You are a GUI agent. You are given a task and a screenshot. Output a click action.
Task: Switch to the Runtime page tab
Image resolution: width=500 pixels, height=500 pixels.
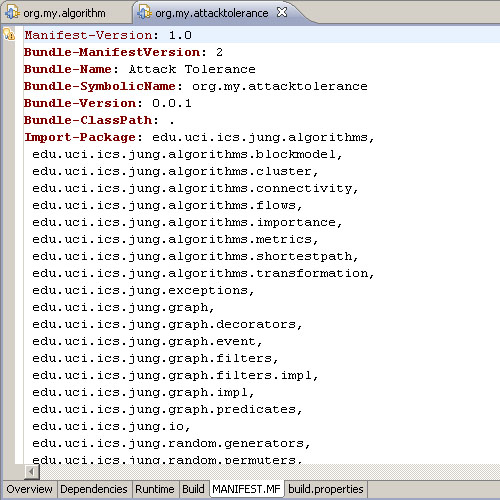[x=155, y=489]
